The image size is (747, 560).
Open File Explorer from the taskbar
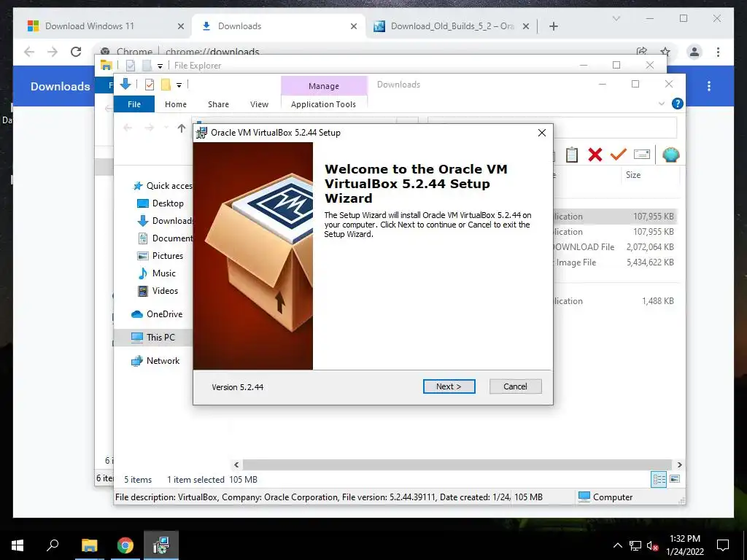(89, 545)
